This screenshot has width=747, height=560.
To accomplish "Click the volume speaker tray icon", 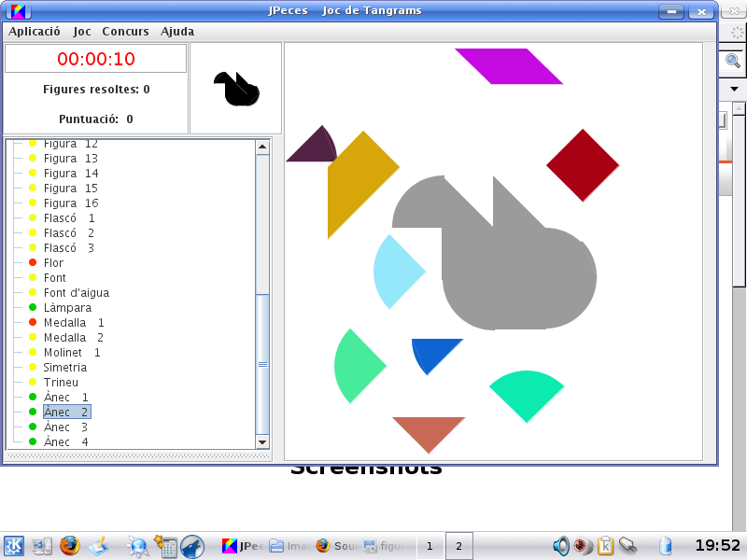I will point(560,546).
